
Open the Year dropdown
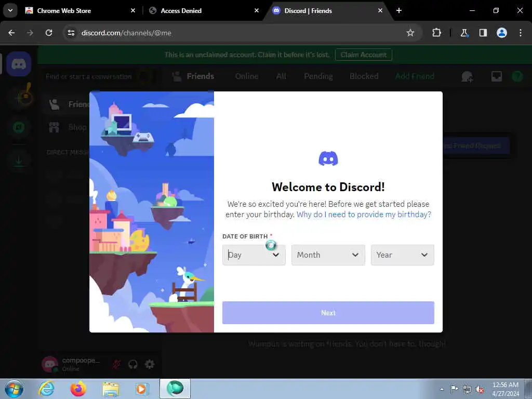click(x=403, y=255)
